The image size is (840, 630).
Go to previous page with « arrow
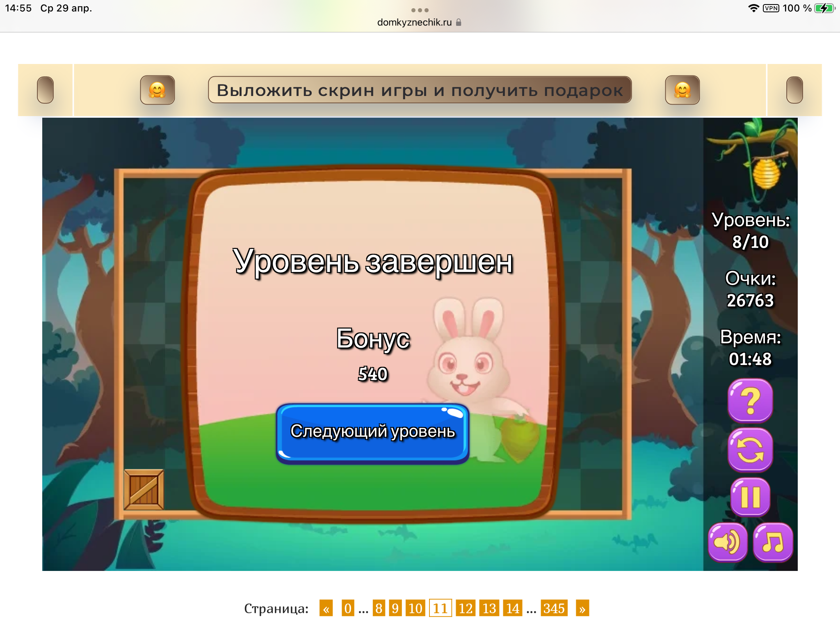click(x=326, y=608)
